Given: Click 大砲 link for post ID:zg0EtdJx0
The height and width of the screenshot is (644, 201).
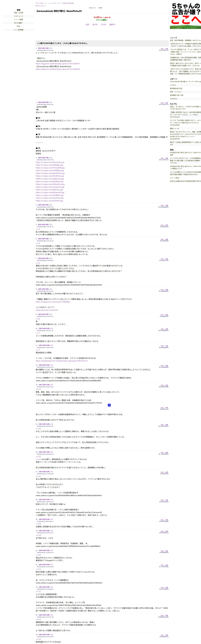Looking at the screenshot, I should 167,225.
